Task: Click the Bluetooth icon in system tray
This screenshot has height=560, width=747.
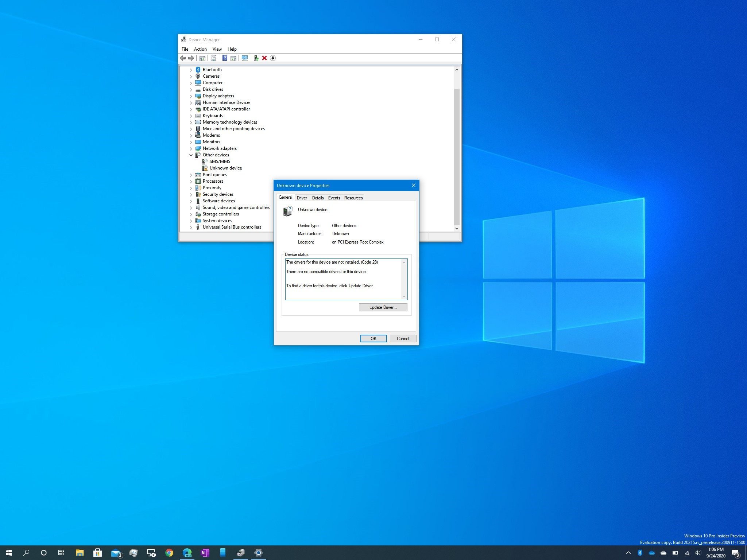Action: tap(640, 553)
